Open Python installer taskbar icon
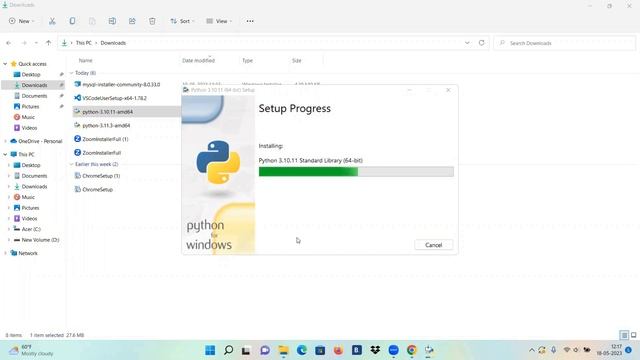 coord(429,350)
